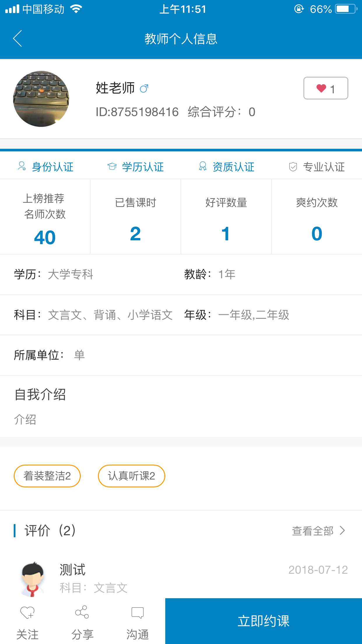Tap the 资质认证 ribbon badge icon
362x644 pixels.
coord(203,167)
